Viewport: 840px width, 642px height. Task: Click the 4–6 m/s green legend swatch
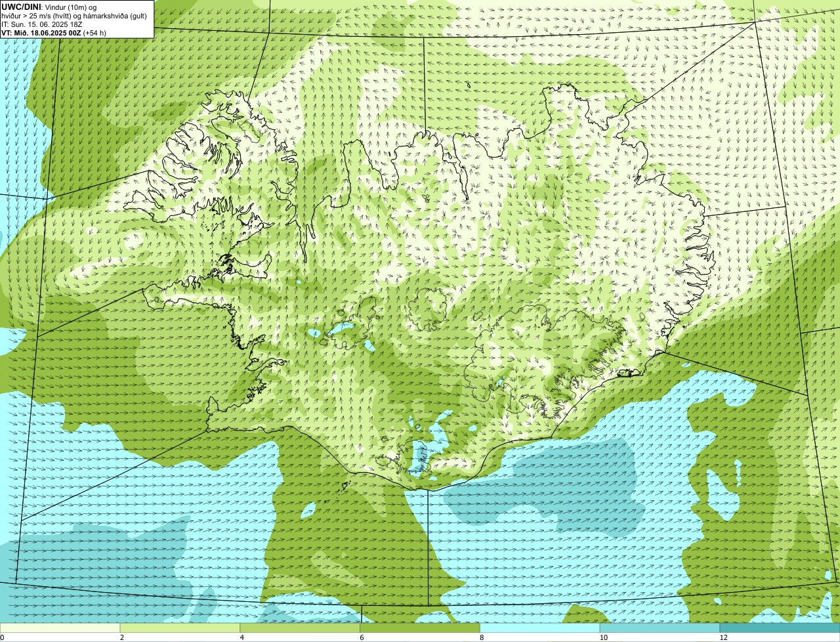click(300, 628)
